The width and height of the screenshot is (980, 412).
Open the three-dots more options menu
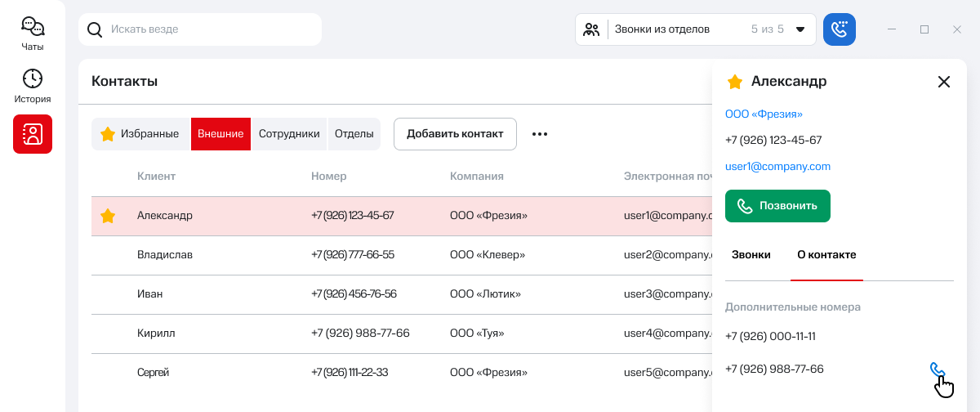(x=540, y=134)
